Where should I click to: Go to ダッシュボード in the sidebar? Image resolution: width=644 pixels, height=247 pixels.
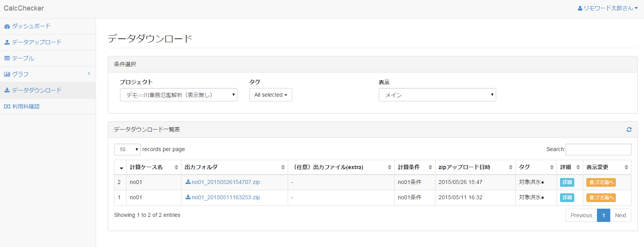31,26
